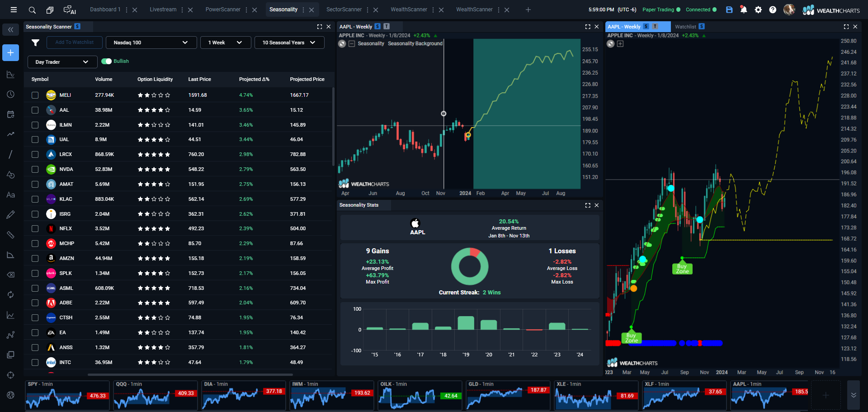Switch to the PowerScanner tab

(223, 9)
